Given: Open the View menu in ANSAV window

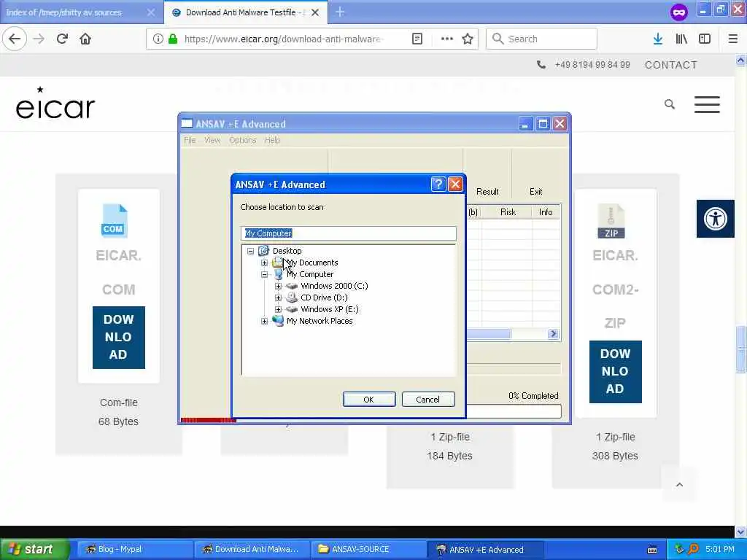Looking at the screenshot, I should click(x=212, y=140).
